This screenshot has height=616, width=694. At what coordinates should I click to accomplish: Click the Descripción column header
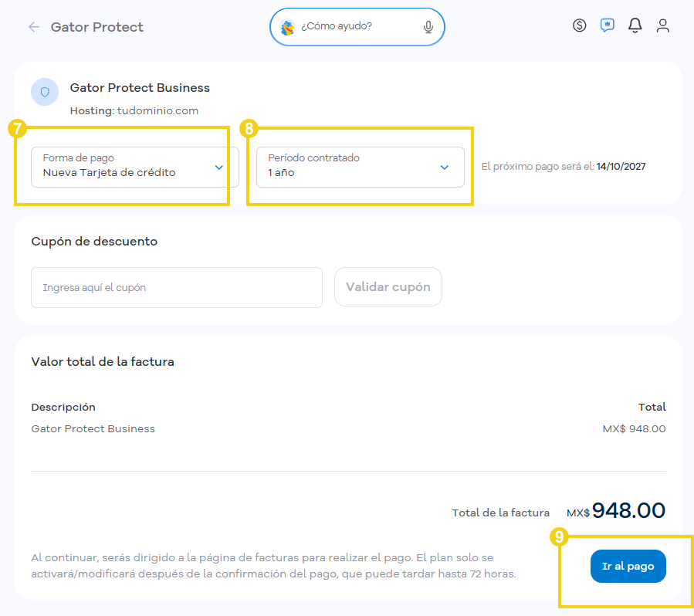point(63,407)
